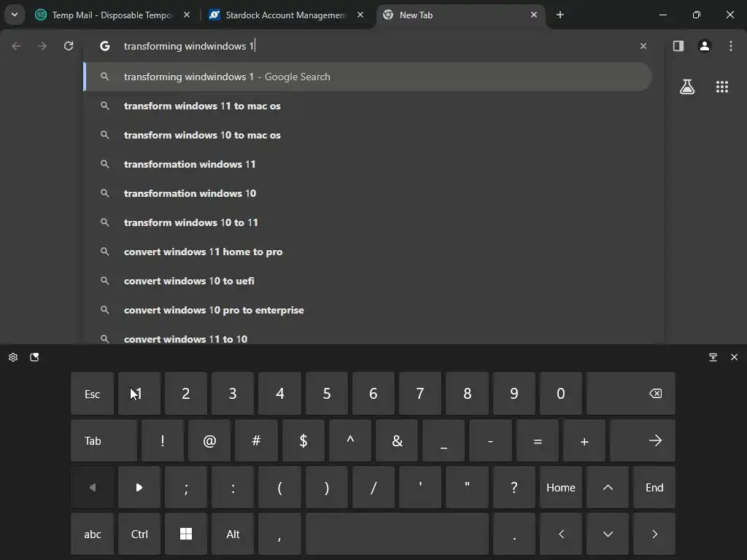Tap the equals sign key

[538, 440]
